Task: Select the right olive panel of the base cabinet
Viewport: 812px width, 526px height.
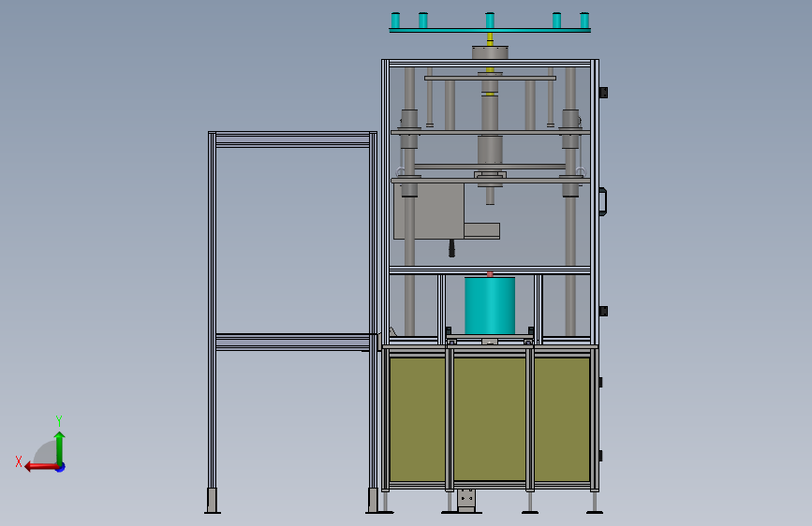Action: tap(562, 419)
